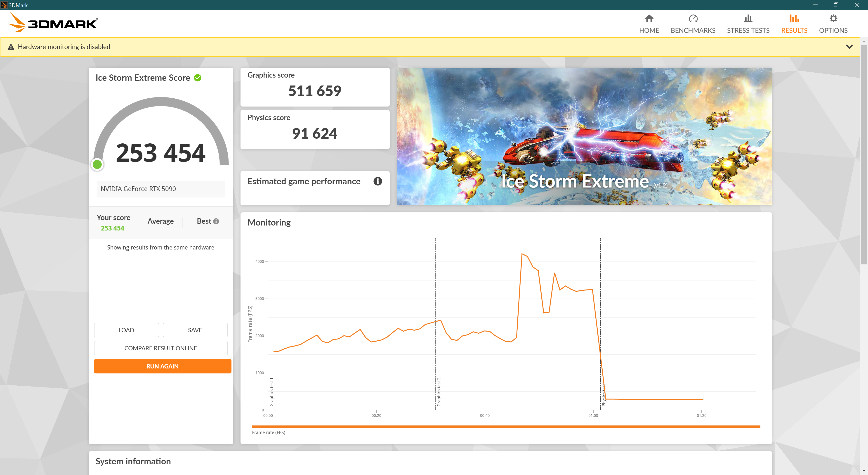Click the scrollbar down arrow

[x=864, y=471]
